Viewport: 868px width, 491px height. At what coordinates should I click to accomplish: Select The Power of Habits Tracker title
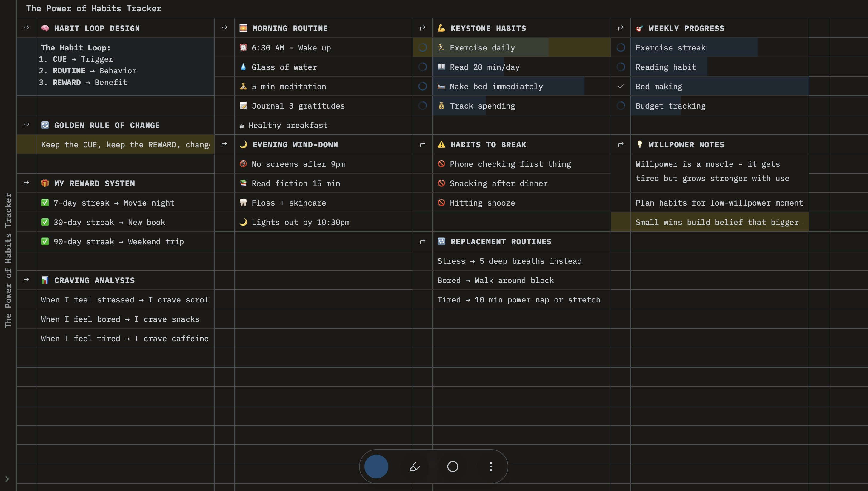coord(93,8)
